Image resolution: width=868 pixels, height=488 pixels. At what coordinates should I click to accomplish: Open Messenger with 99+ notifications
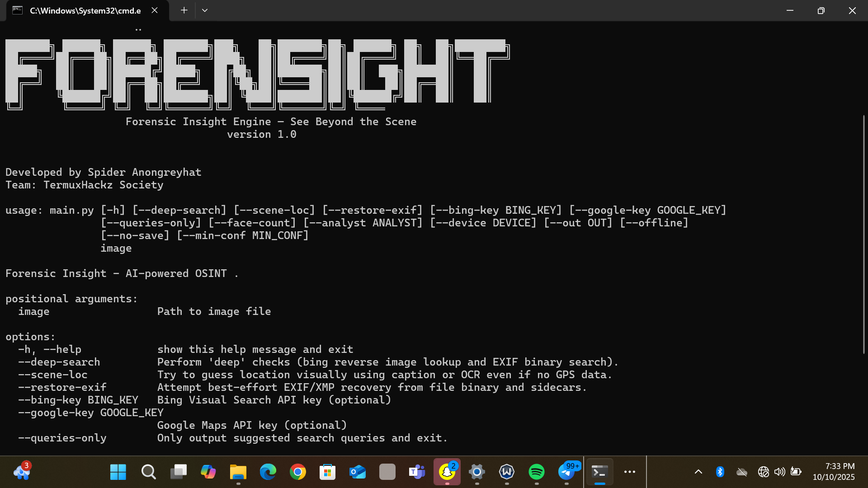pos(568,472)
